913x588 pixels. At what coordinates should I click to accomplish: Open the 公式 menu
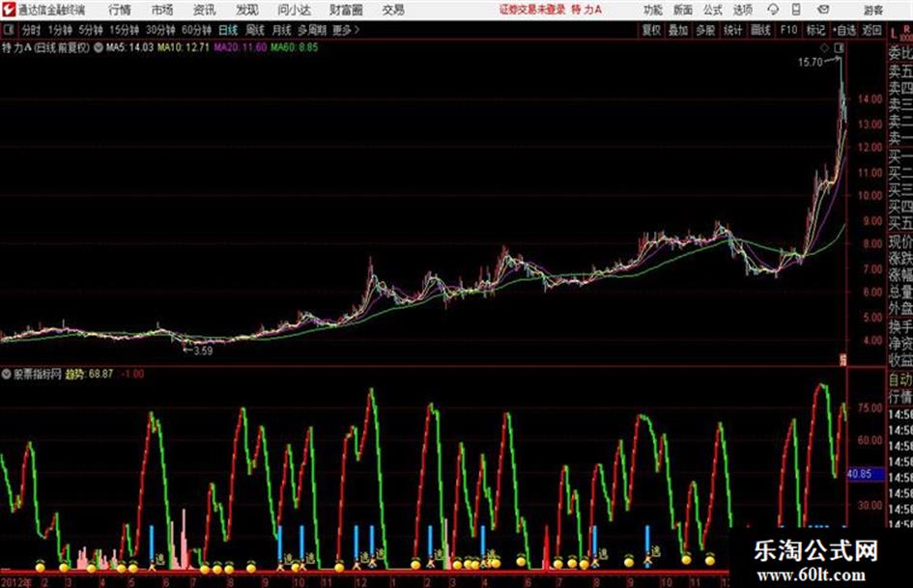point(713,10)
